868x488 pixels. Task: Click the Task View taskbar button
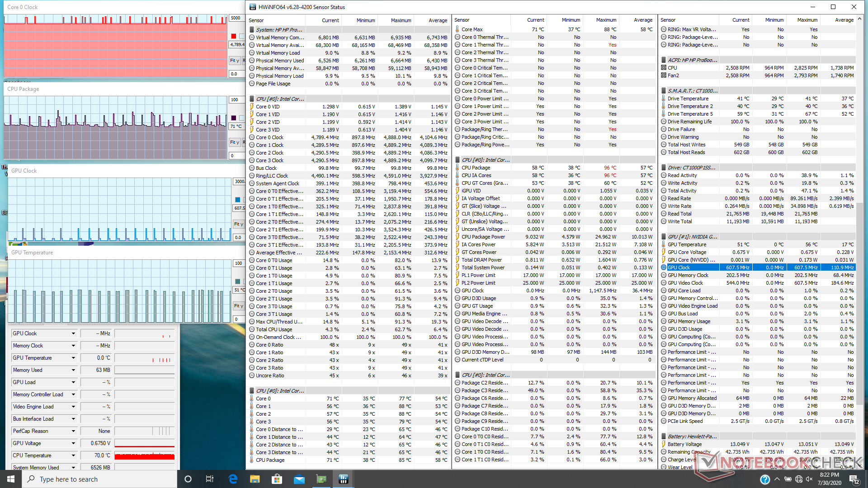209,479
